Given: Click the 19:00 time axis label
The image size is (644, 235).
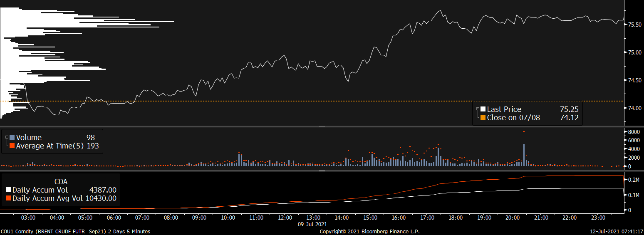Looking at the screenshot, I should coord(484,218).
